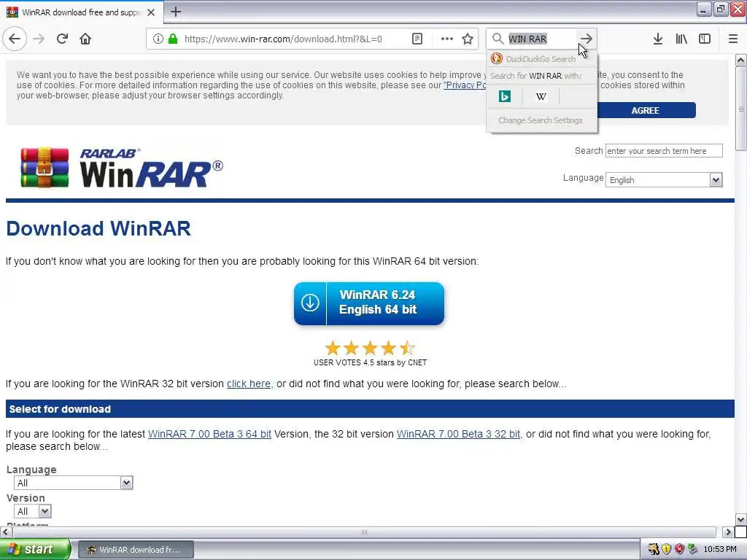Follow the 32 bit 'click here' link
747x560 pixels.
(249, 384)
